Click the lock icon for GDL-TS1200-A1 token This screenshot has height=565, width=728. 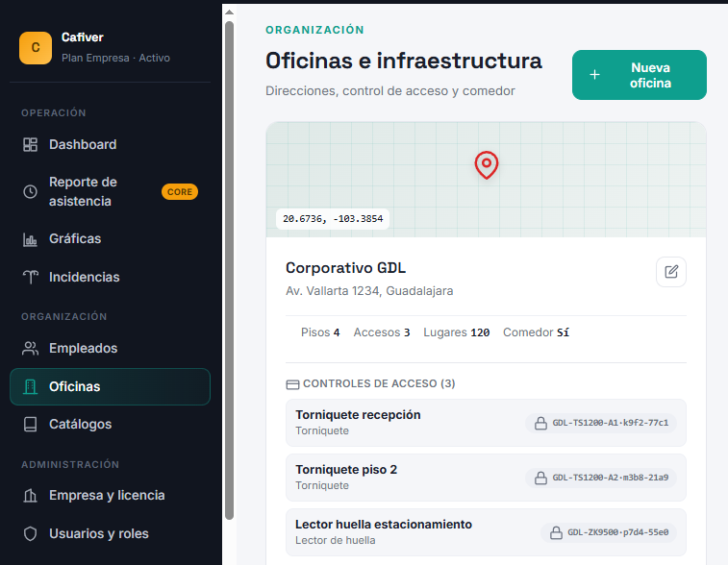540,423
